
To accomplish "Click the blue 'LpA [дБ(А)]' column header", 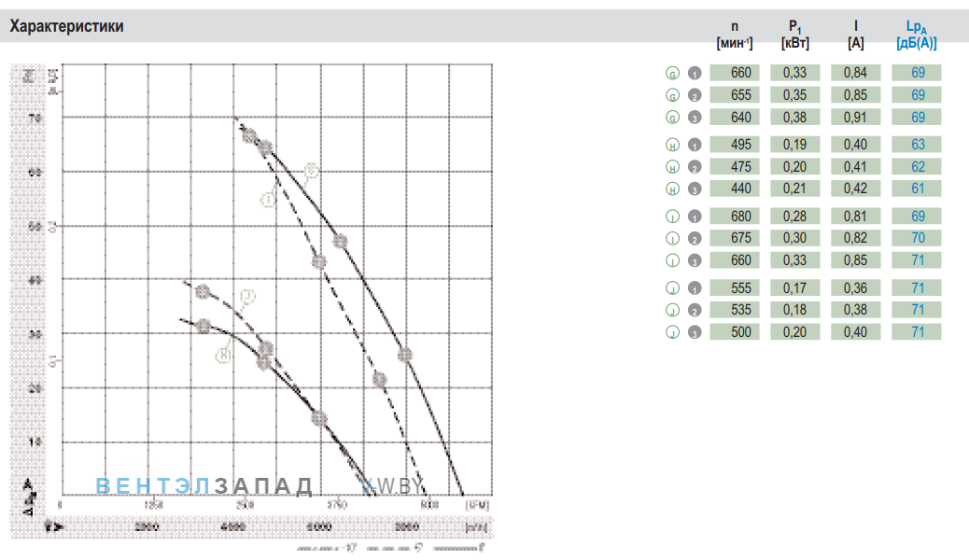I will (917, 35).
